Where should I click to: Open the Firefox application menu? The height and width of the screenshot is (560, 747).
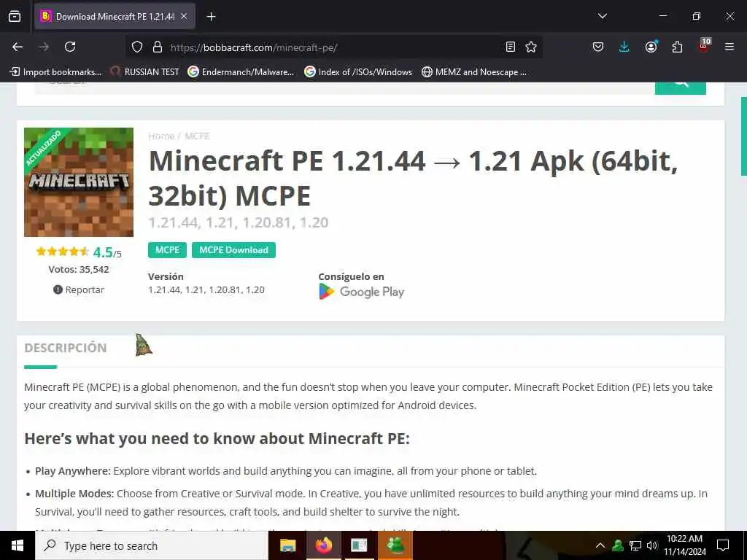(x=729, y=47)
